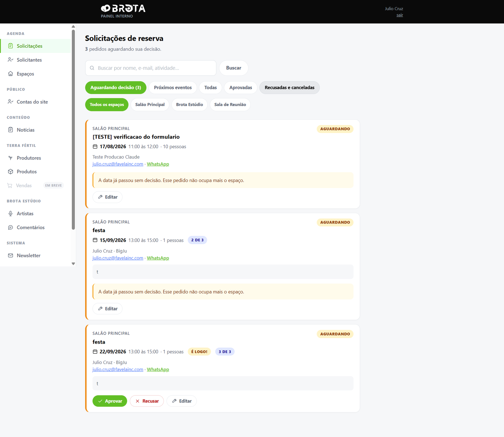Open Solicitantes person icon in sidebar

pyautogui.click(x=10, y=60)
